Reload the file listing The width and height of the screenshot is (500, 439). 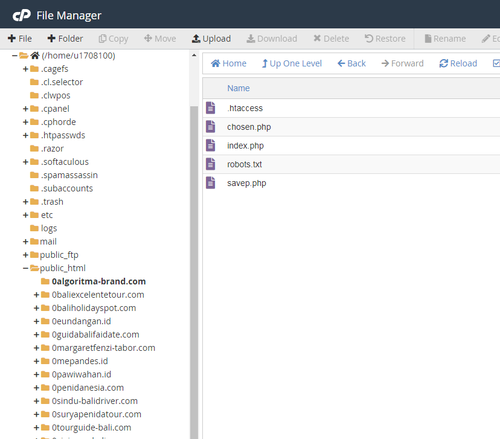(458, 63)
